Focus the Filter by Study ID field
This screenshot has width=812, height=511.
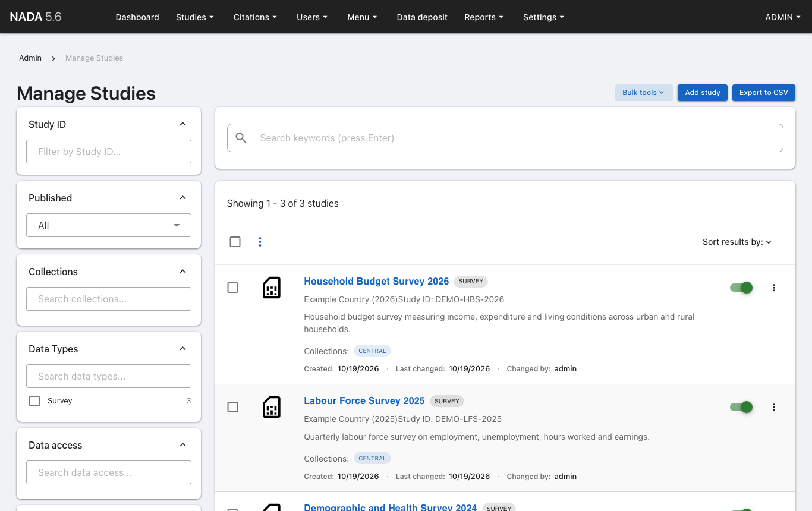click(x=109, y=152)
